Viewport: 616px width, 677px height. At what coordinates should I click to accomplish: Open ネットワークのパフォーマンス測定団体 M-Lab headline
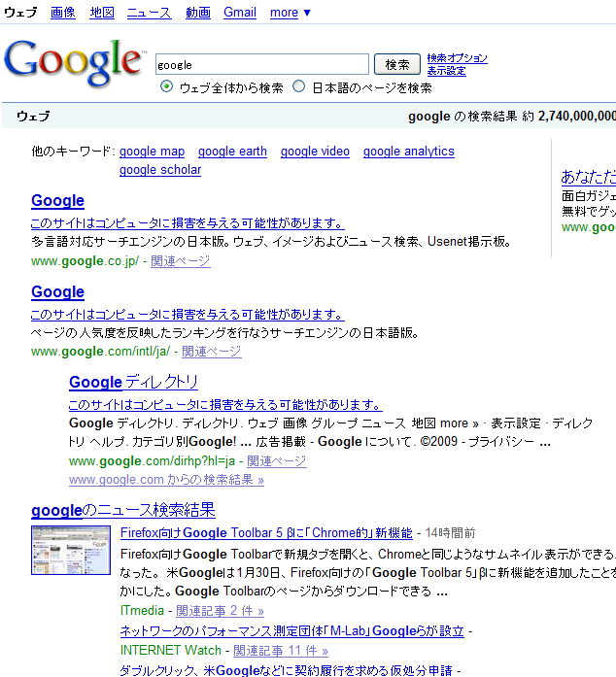(292, 631)
